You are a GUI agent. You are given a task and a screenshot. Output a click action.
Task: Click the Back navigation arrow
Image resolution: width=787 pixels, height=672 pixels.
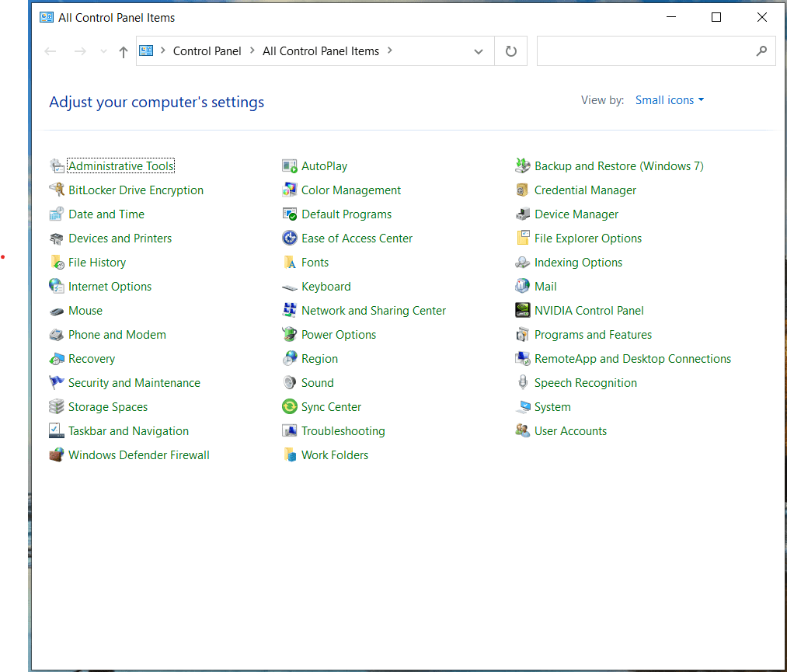[x=50, y=51]
